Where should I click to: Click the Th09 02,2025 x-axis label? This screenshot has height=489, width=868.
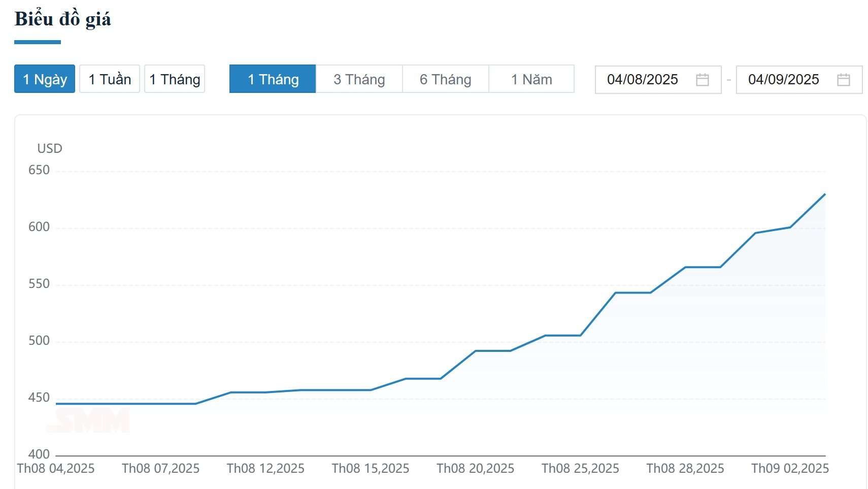[x=790, y=468]
